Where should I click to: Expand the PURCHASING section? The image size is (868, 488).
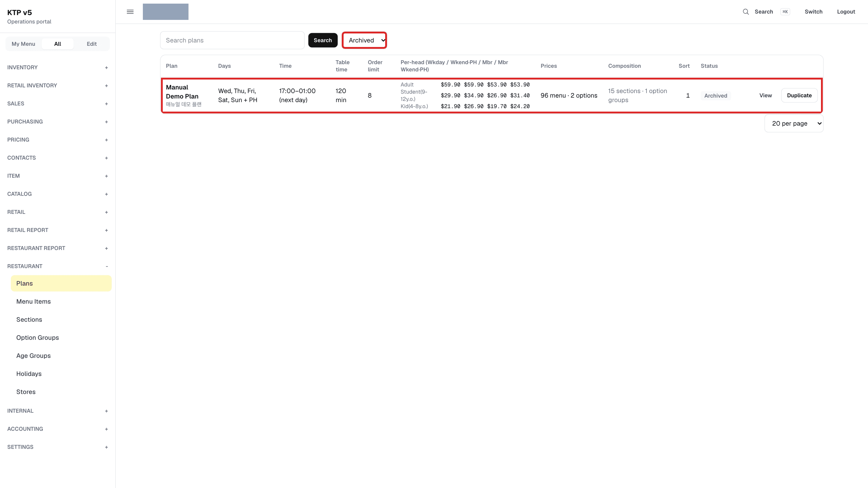[x=58, y=122]
